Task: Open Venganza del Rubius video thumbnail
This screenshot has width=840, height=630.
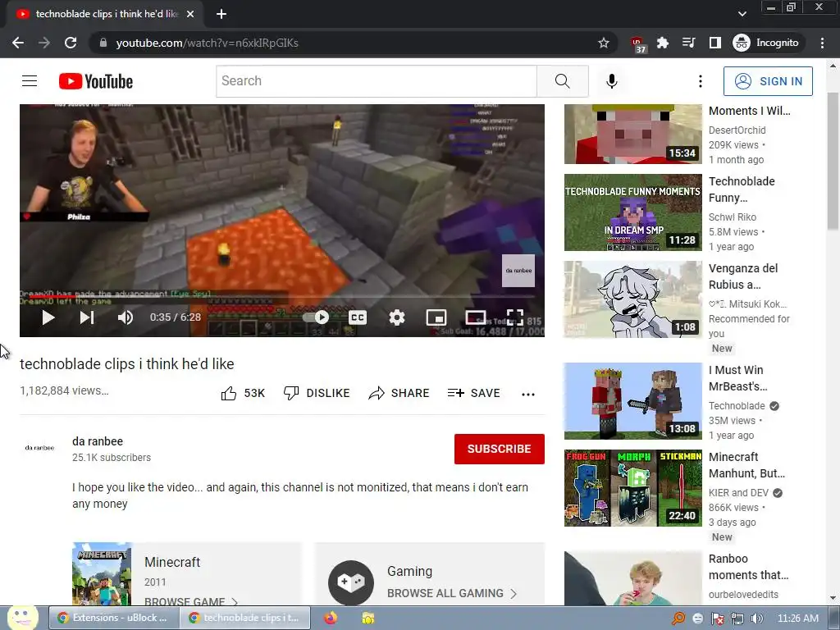Action: point(632,299)
